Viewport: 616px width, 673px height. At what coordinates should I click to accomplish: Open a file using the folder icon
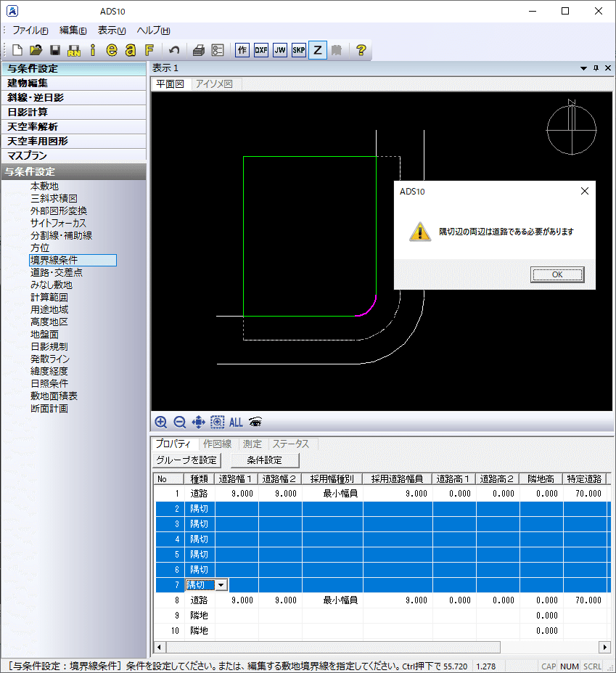tap(36, 50)
